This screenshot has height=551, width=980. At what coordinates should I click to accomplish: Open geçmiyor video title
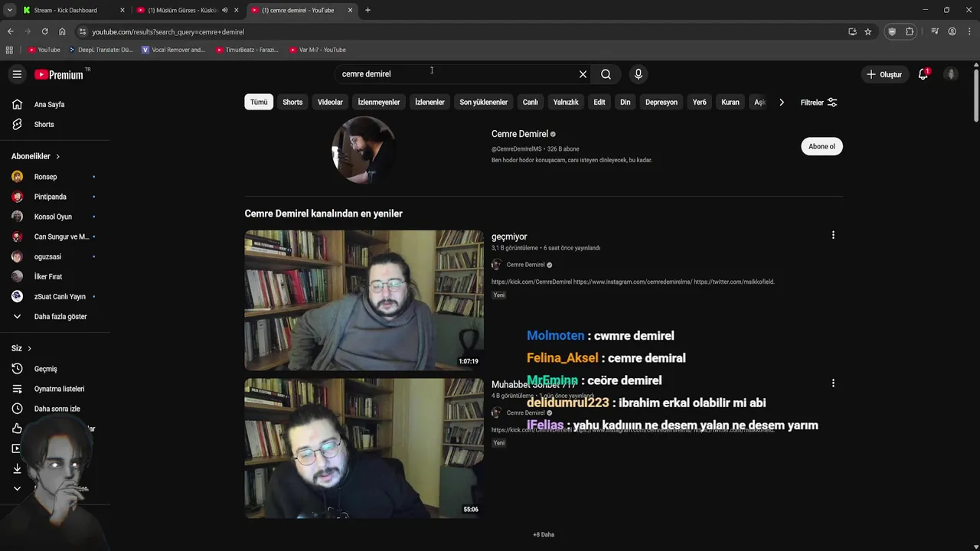pos(509,236)
